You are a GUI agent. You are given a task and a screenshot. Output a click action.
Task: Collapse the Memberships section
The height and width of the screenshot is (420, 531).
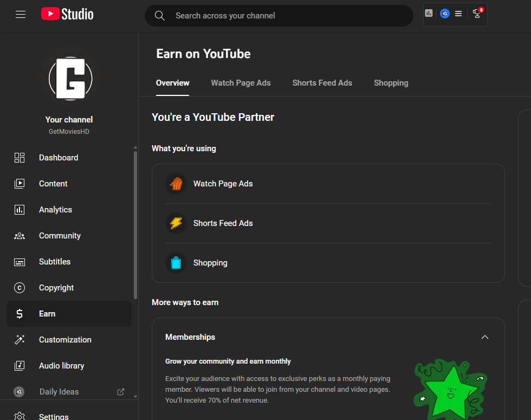[x=484, y=337]
